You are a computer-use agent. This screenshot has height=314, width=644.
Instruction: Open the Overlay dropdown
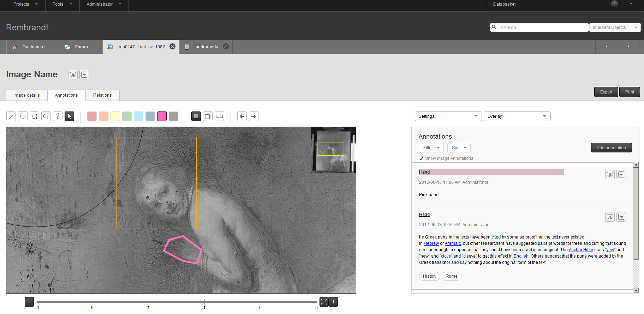pyautogui.click(x=517, y=116)
